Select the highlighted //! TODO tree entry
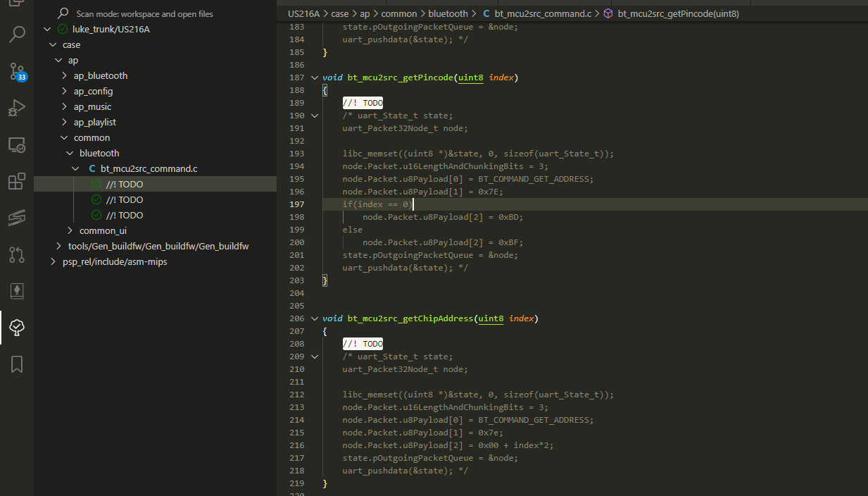The width and height of the screenshot is (868, 496). tap(125, 184)
